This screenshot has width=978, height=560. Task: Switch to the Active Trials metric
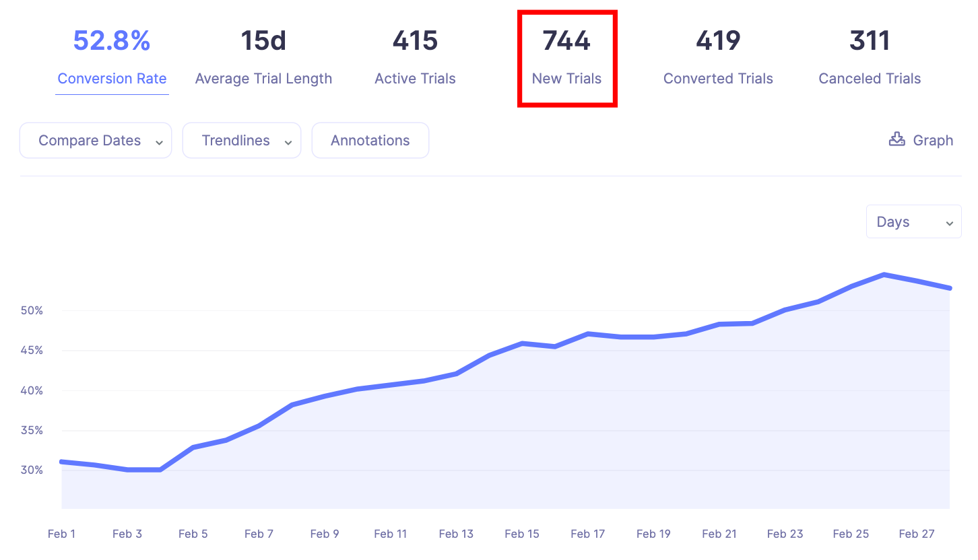[x=415, y=79]
